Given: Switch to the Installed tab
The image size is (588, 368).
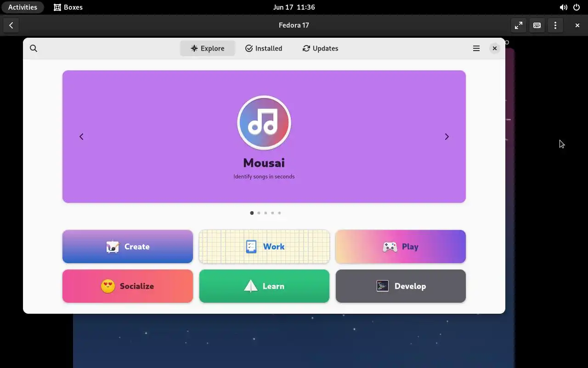Looking at the screenshot, I should click(264, 48).
